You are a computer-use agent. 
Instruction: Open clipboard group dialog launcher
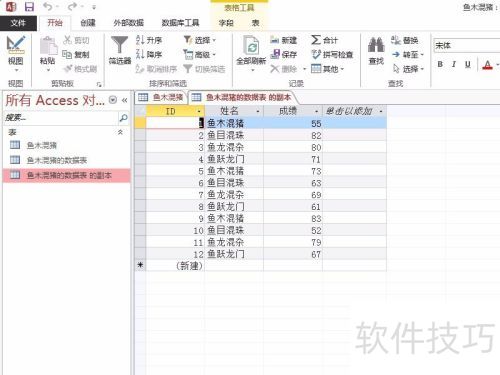[99, 84]
